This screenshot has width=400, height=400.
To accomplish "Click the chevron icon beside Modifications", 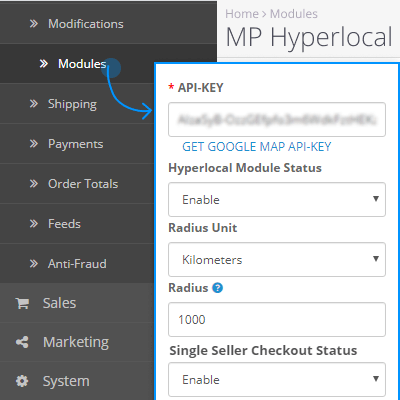I will pyautogui.click(x=34, y=24).
